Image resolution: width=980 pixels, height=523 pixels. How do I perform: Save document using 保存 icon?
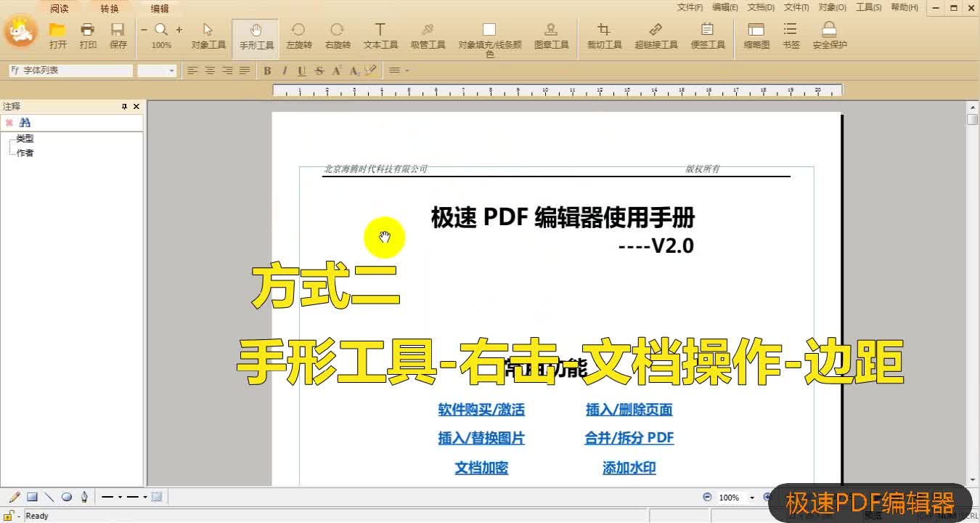click(118, 36)
